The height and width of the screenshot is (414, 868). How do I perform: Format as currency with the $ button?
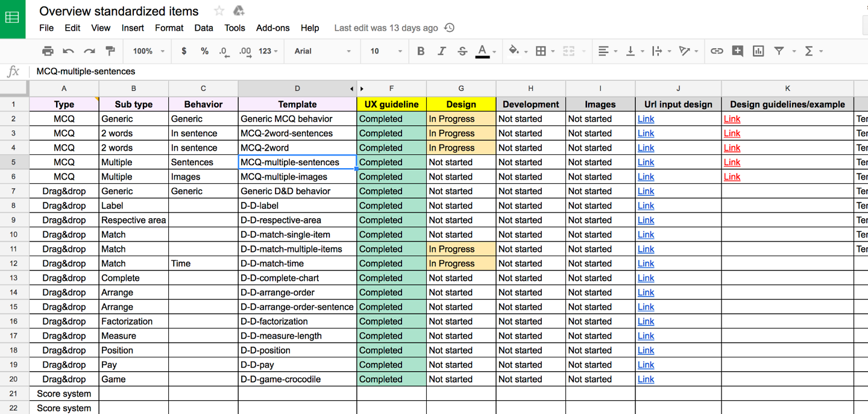(x=184, y=51)
